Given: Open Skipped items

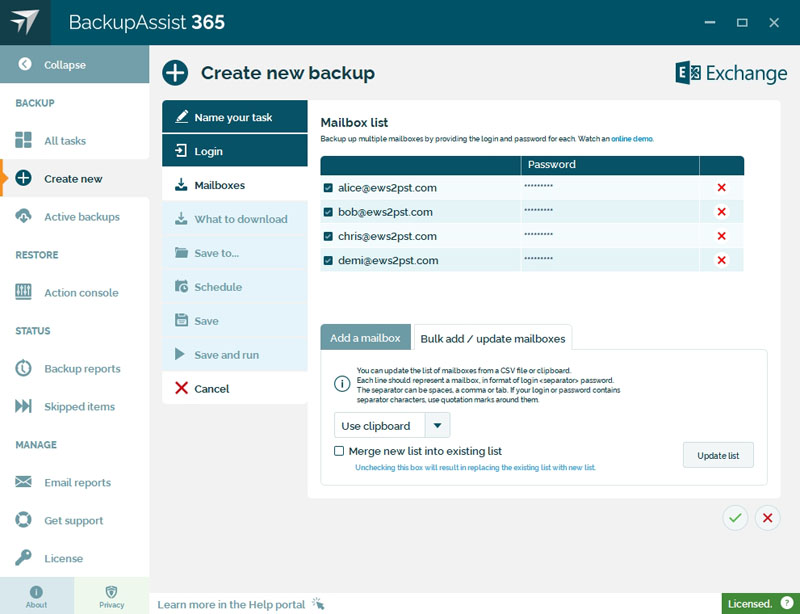Looking at the screenshot, I should 74,406.
